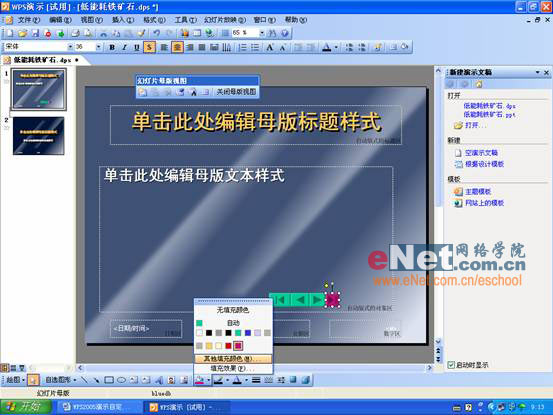
Task: Open the 文件 menu
Action: (29, 20)
